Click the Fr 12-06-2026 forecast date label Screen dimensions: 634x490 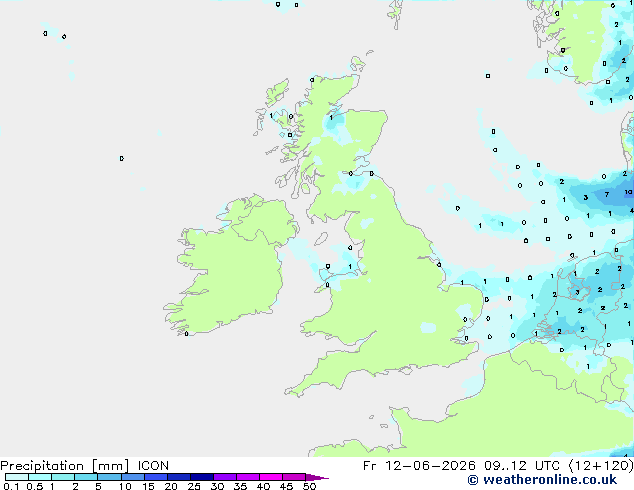pyautogui.click(x=419, y=466)
